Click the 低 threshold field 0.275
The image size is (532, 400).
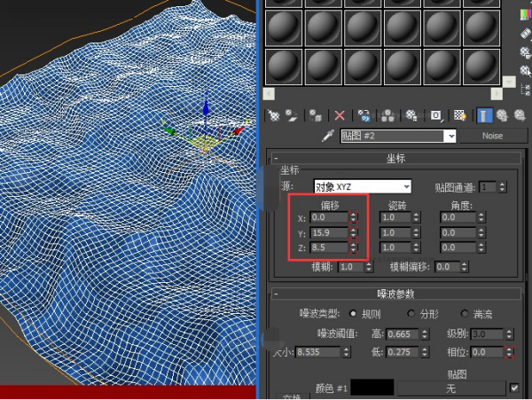[403, 352]
